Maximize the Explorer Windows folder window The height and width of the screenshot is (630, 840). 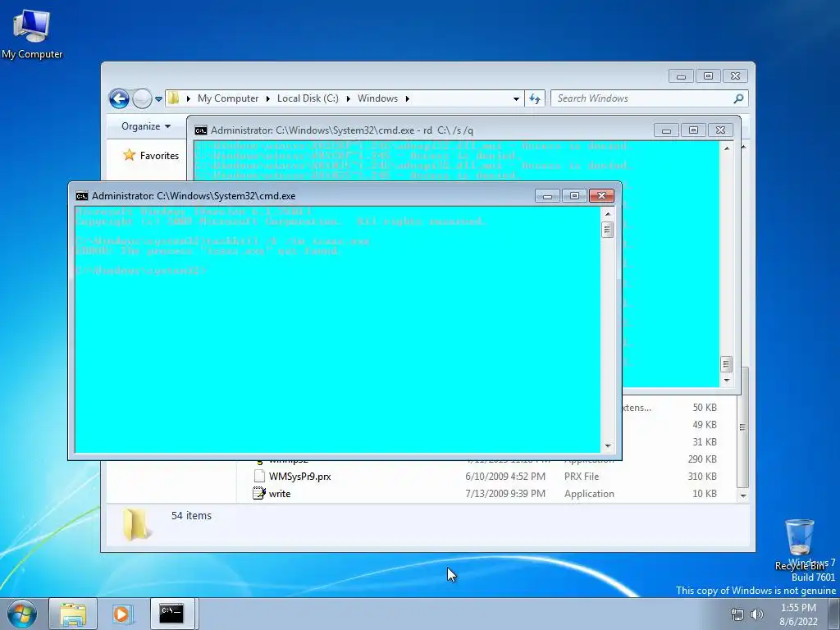point(708,76)
